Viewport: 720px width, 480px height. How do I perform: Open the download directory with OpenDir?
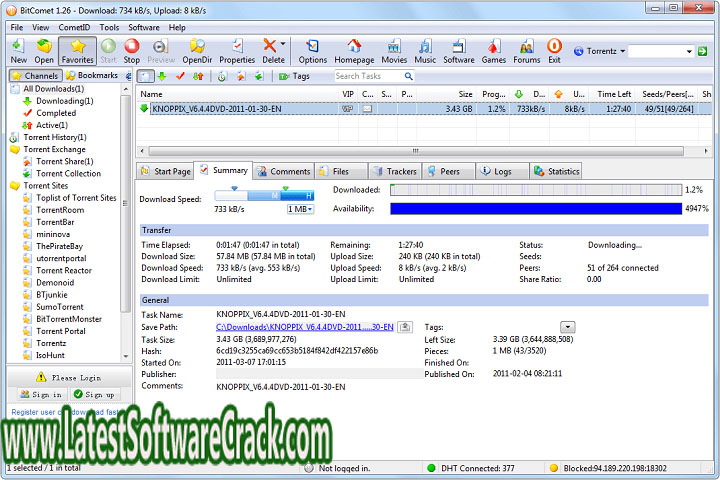(x=197, y=50)
